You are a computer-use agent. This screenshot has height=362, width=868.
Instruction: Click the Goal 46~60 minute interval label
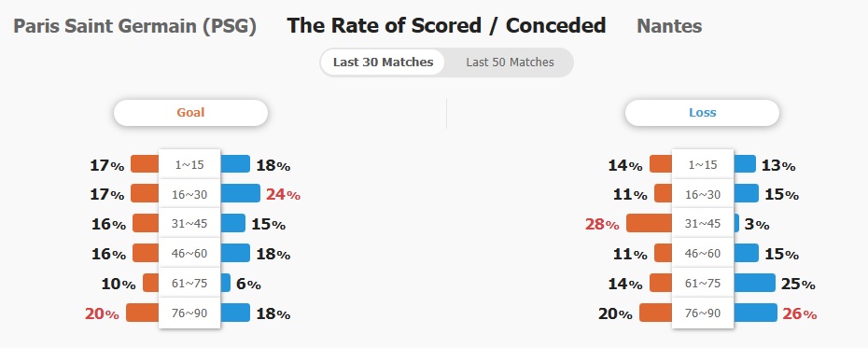189,254
